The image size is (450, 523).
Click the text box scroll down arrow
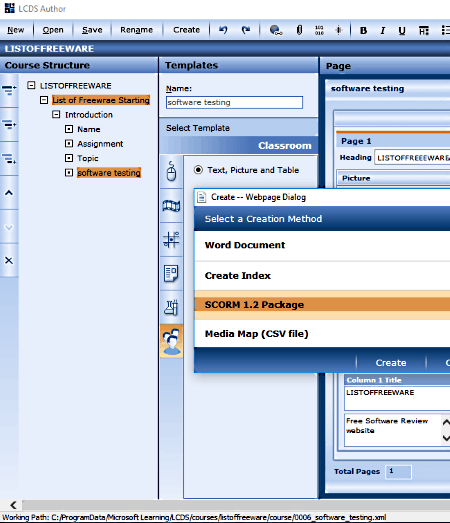446,438
